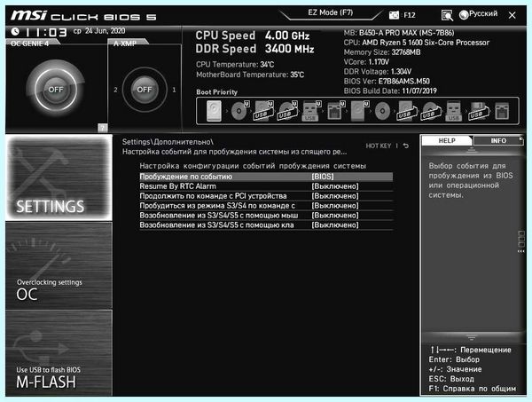The image size is (532, 402).
Task: Click the DDR Voltage: 1.304V line
Action: pos(378,72)
